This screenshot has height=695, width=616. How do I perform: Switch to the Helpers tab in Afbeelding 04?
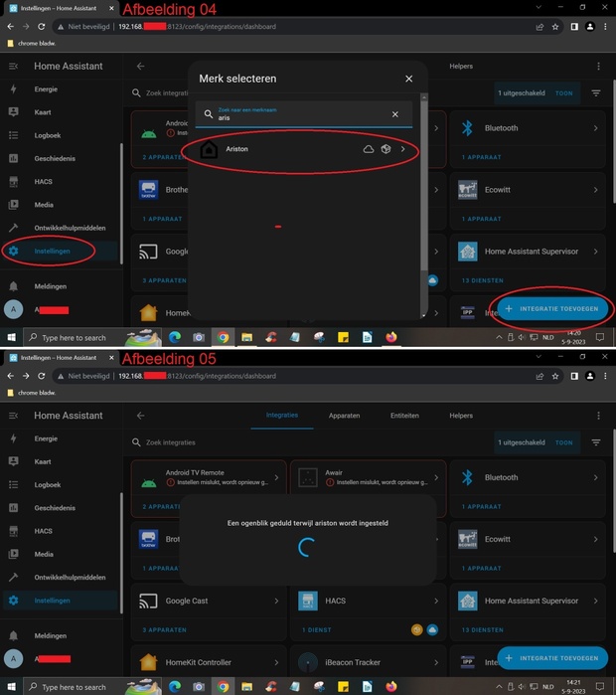[x=461, y=66]
